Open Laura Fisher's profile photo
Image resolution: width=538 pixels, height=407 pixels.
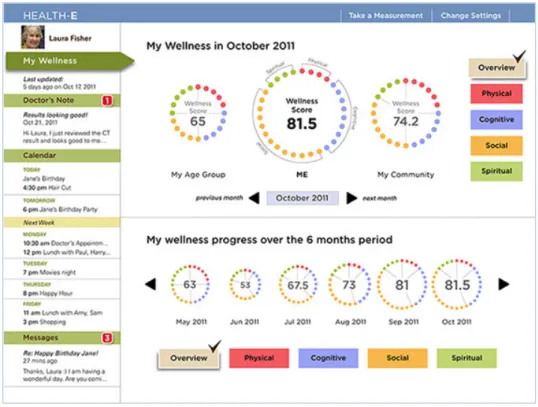coord(33,37)
